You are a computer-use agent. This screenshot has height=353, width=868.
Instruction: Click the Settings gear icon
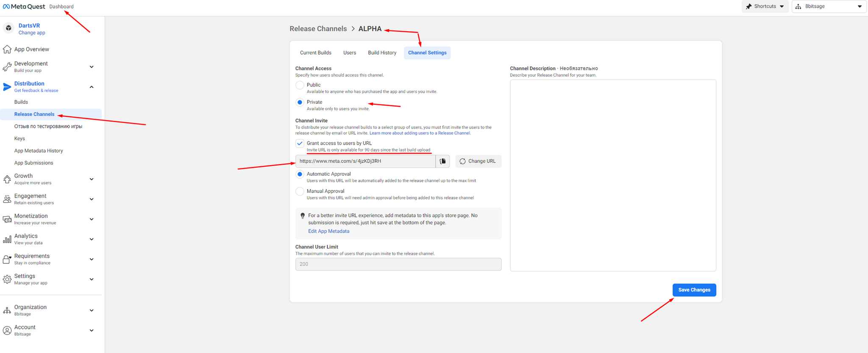7,279
